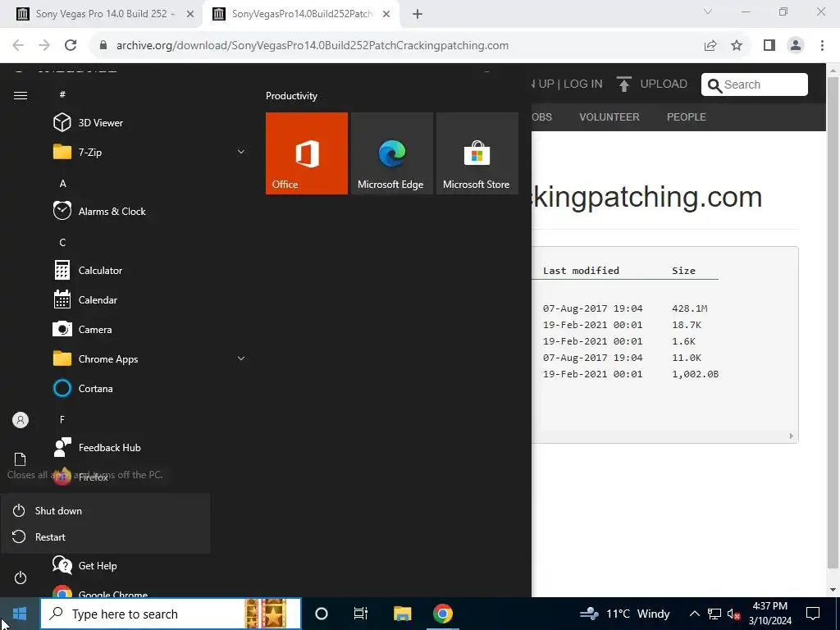This screenshot has width=840, height=630.
Task: Open Chrome side panel
Action: click(x=769, y=46)
